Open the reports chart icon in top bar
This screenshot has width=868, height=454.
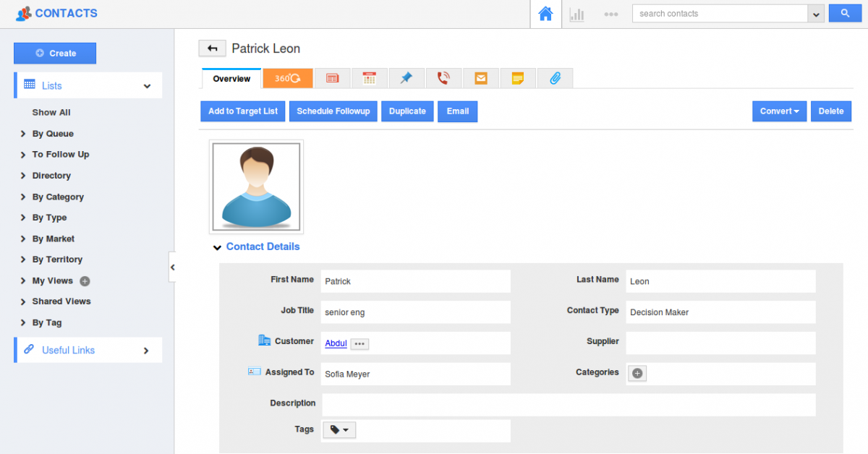point(576,13)
